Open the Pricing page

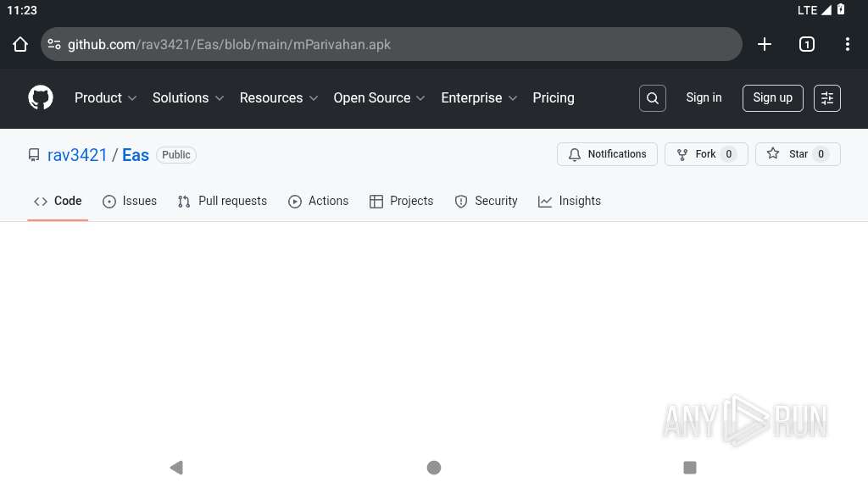coord(553,98)
